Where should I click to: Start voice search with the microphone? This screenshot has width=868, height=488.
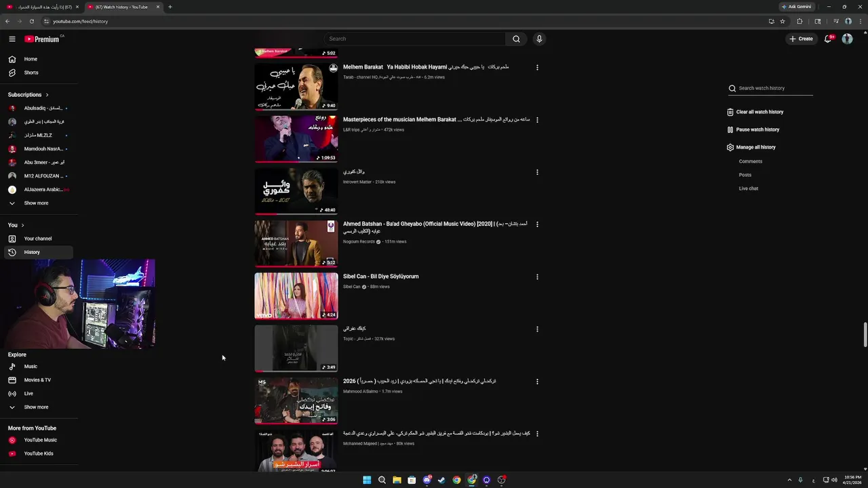point(539,39)
